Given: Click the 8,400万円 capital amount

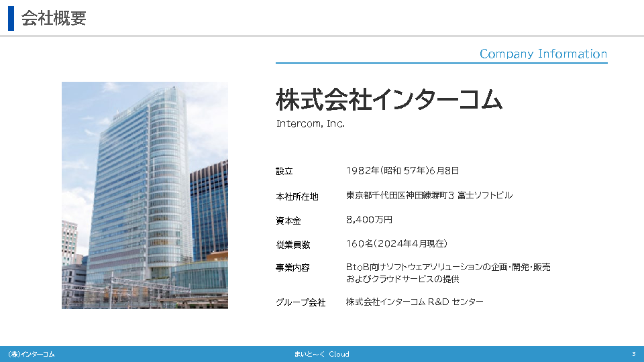Looking at the screenshot, I should [x=369, y=219].
